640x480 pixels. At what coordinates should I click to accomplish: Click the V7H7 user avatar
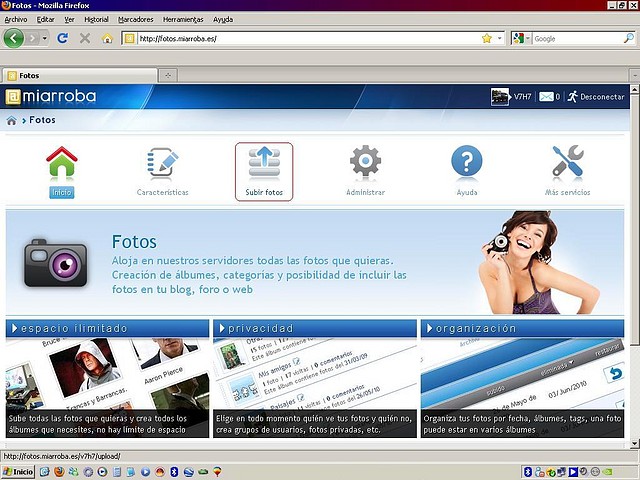coord(500,97)
